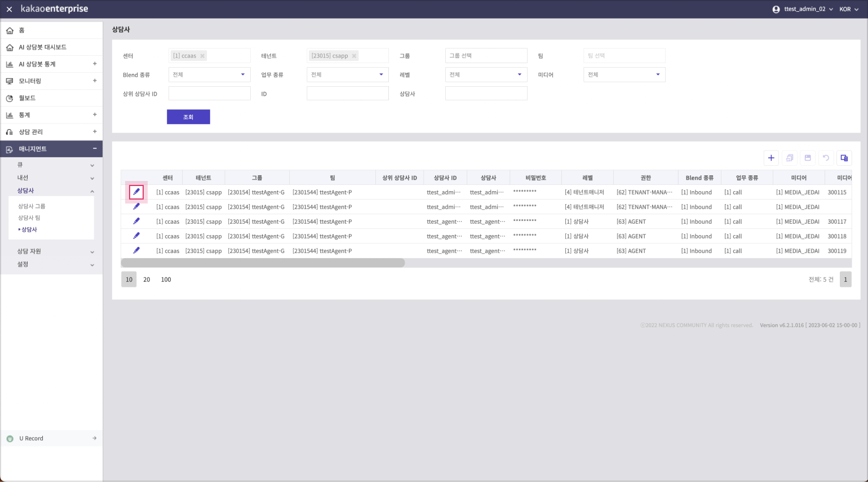Click the table's horizontal scrollbar
Image resolution: width=868 pixels, height=482 pixels.
click(263, 263)
